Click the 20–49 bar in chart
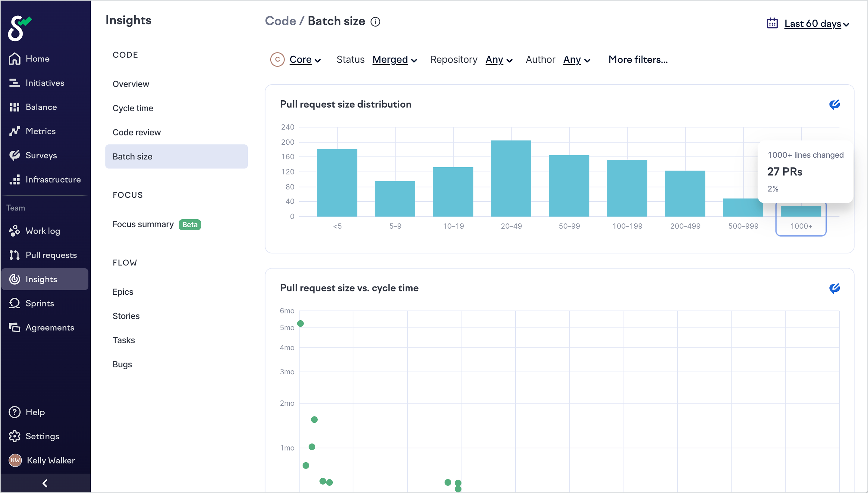The image size is (868, 493). point(511,178)
